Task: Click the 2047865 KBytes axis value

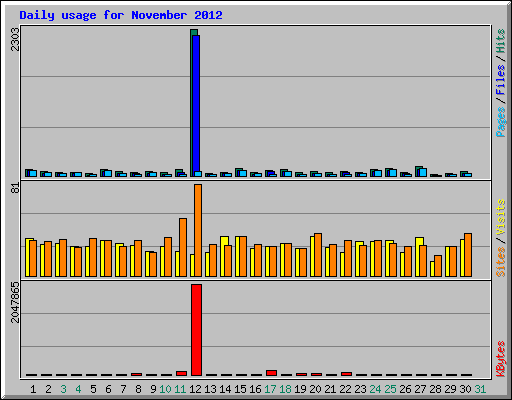Action: tap(15, 302)
